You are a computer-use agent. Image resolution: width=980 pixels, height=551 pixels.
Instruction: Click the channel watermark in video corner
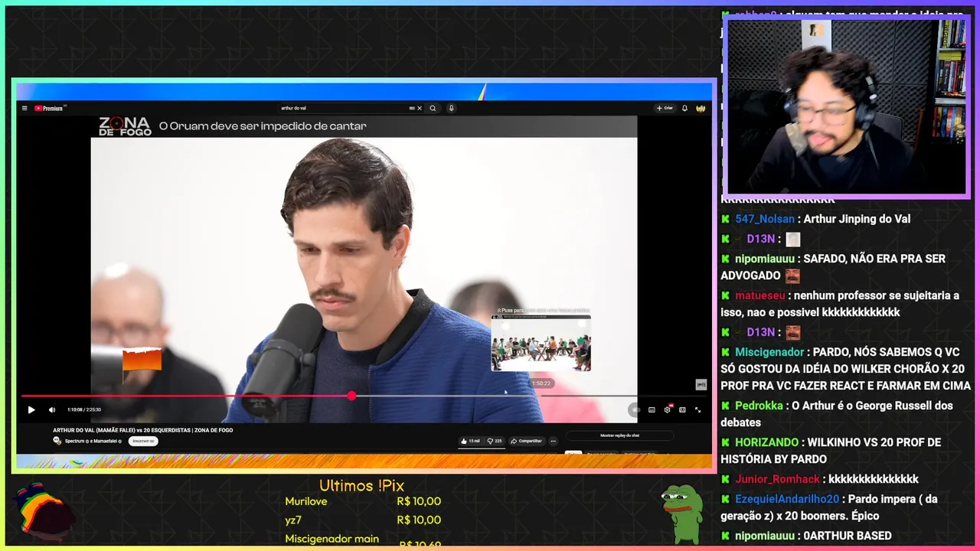click(x=701, y=384)
